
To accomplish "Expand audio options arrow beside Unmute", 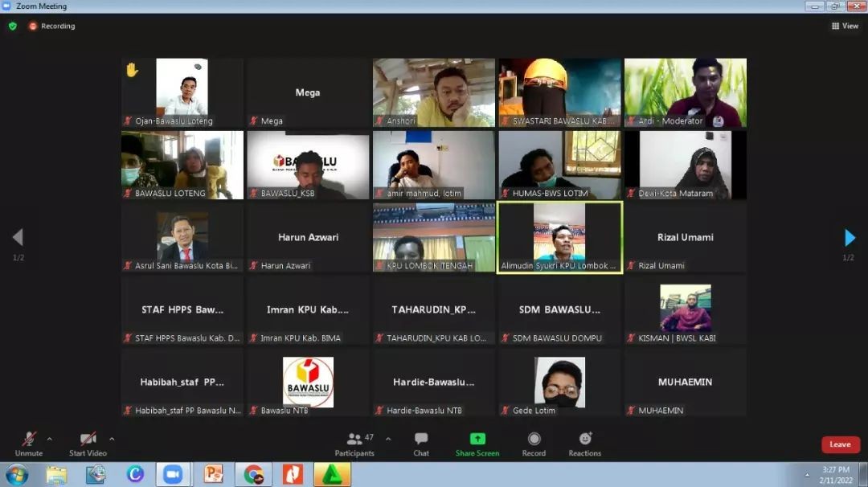I will [x=50, y=439].
